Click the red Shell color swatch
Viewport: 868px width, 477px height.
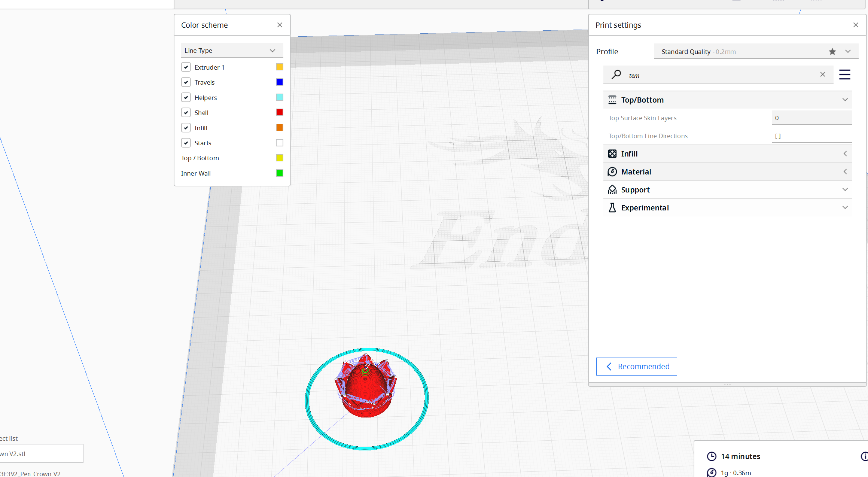tap(279, 112)
